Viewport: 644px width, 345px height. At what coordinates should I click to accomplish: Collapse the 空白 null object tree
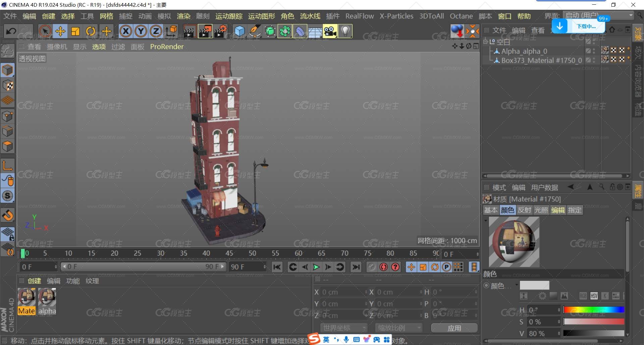point(485,42)
